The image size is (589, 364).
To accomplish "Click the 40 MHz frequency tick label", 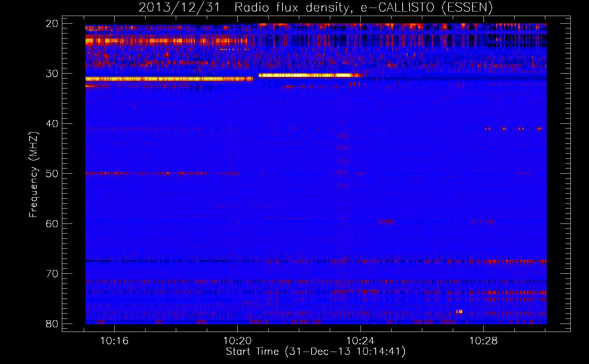I will point(52,124).
